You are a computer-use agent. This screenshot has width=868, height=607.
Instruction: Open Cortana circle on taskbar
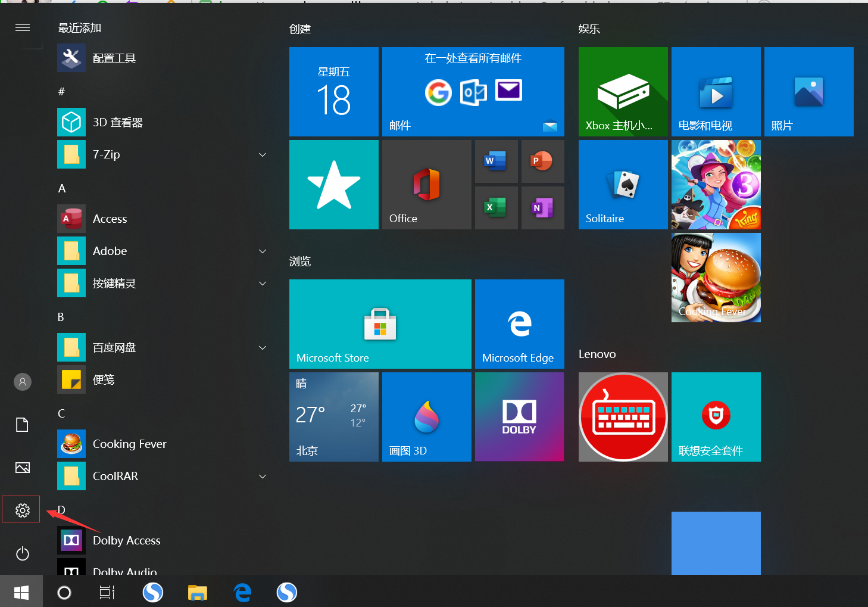tap(64, 592)
